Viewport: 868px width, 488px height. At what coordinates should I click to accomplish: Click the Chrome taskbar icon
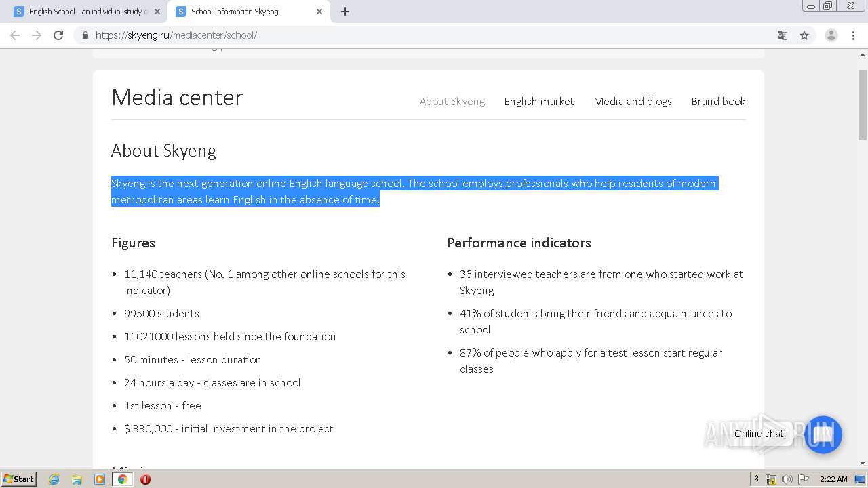pos(122,479)
